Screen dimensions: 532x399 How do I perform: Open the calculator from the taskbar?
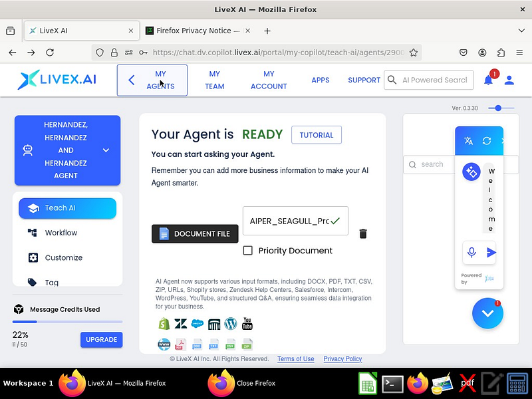pos(517,384)
